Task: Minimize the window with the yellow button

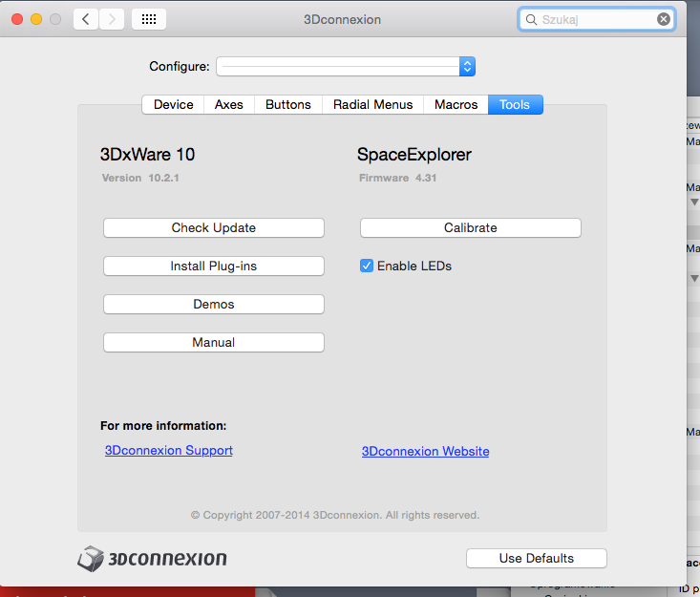Action: pyautogui.click(x=36, y=19)
